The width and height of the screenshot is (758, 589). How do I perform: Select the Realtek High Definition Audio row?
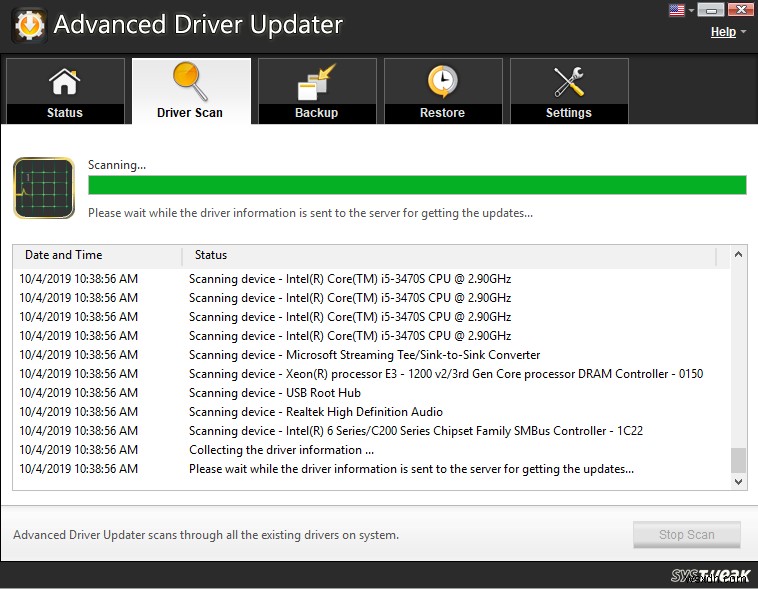[371, 412]
